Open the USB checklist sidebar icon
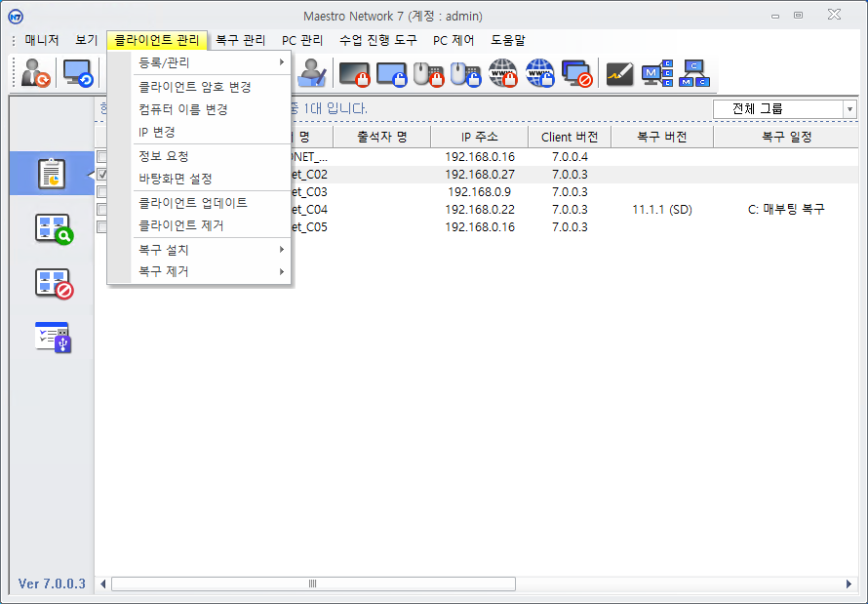This screenshot has width=868, height=604. point(54,337)
